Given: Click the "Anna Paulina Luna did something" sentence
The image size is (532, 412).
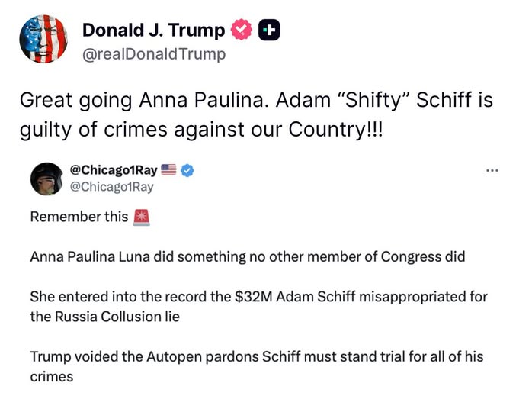Looking at the screenshot, I should (247, 256).
